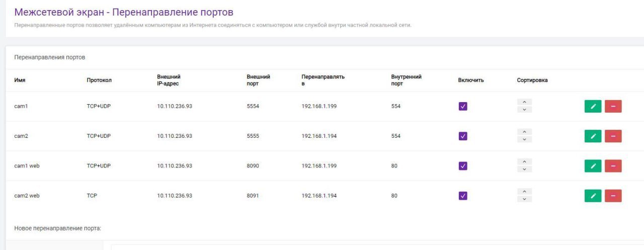Click the Включить column header
Screen dimensions: 644x250
click(x=471, y=80)
